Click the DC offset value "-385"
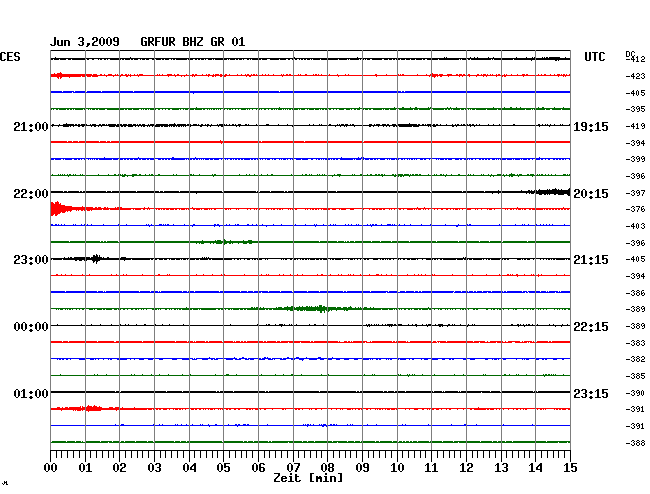 click(635, 376)
